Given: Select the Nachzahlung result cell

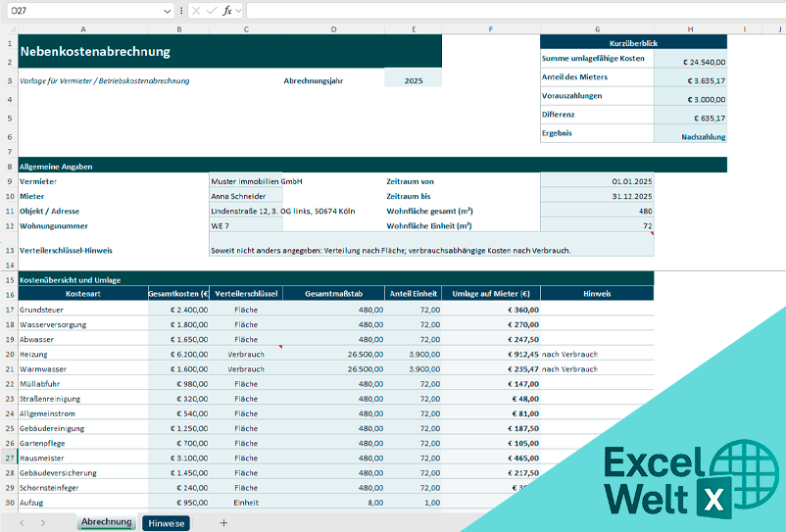Looking at the screenshot, I should pos(690,134).
